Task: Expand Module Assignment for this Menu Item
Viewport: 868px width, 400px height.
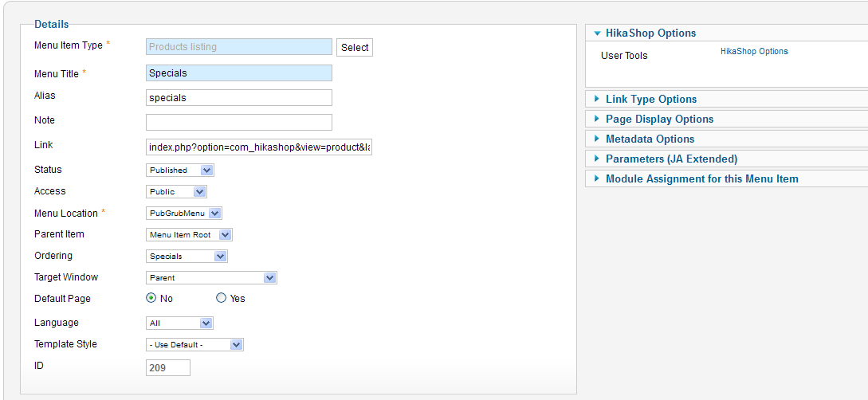Action: (x=701, y=179)
